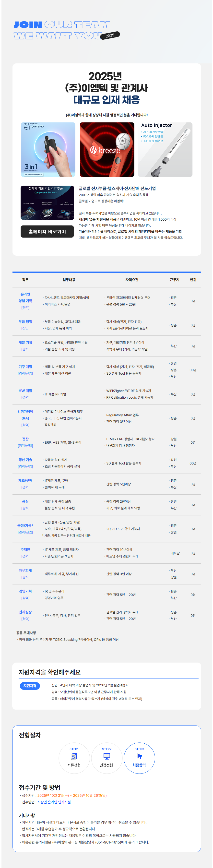Click the breeze logo on red earbuds image

pyautogui.click(x=105, y=151)
